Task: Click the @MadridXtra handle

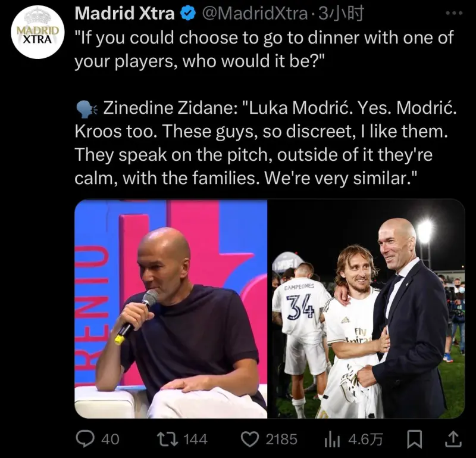Action: (255, 14)
